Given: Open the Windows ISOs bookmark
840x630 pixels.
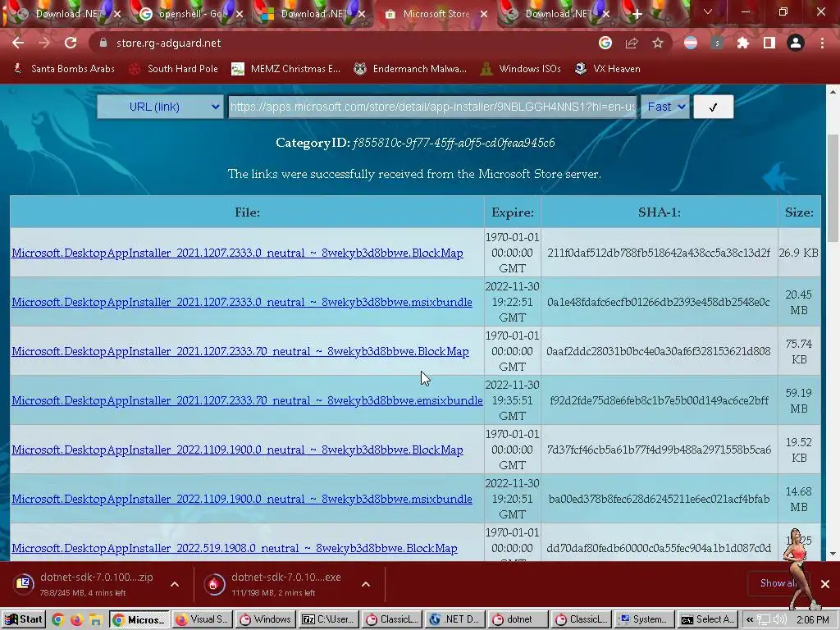Looking at the screenshot, I should 520,69.
